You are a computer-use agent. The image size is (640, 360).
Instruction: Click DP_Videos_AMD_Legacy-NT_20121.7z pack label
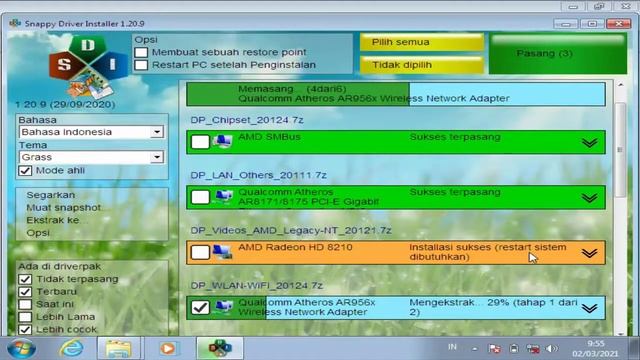pyautogui.click(x=291, y=230)
